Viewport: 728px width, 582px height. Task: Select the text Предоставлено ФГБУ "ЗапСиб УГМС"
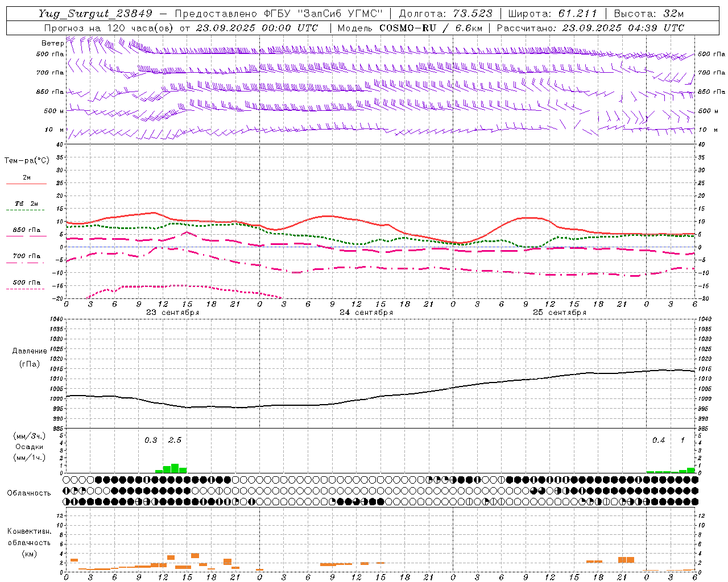click(x=278, y=14)
